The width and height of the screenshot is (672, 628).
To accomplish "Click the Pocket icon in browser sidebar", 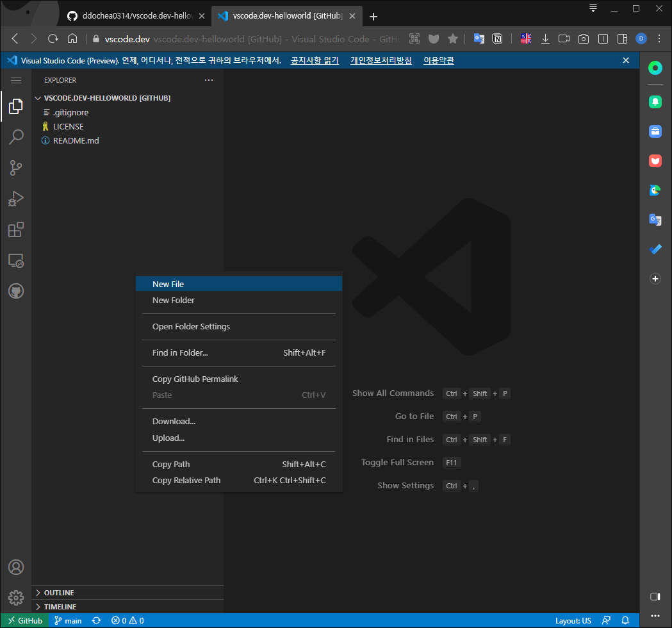I will click(x=655, y=161).
